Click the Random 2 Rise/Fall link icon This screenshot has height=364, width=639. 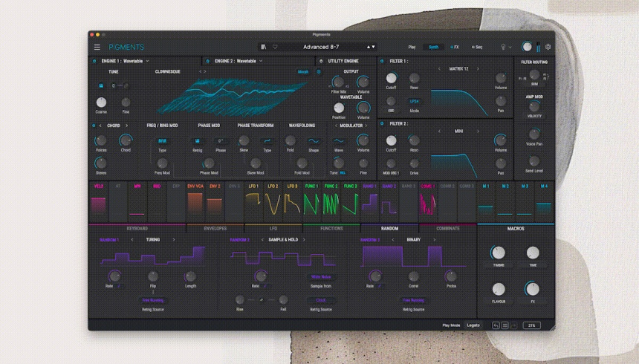pos(262,300)
